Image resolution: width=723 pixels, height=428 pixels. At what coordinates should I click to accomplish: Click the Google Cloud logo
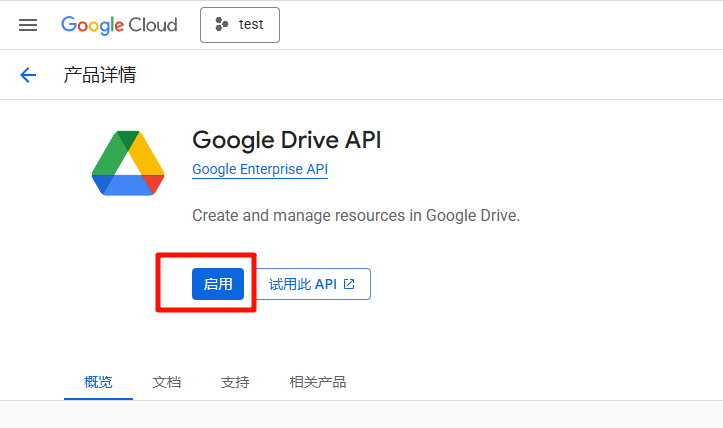(119, 25)
